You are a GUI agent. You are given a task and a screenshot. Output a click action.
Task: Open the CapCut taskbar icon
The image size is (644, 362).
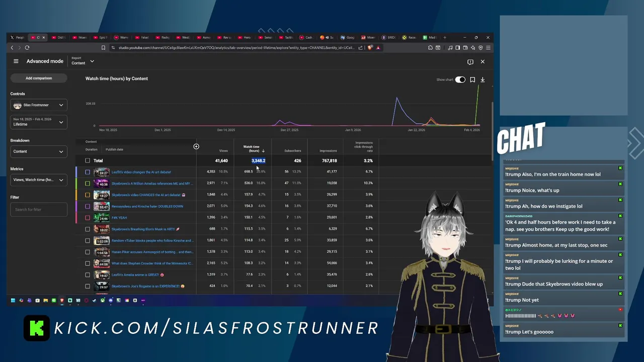[x=135, y=301]
